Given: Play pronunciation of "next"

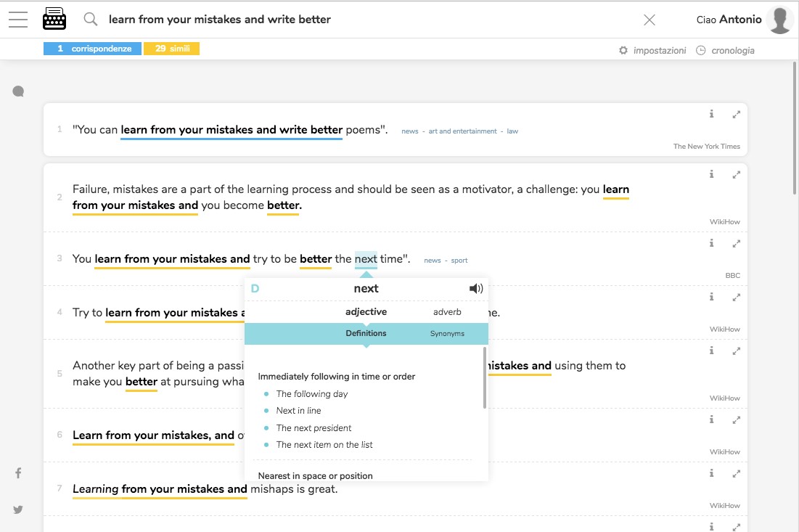Looking at the screenshot, I should (476, 289).
